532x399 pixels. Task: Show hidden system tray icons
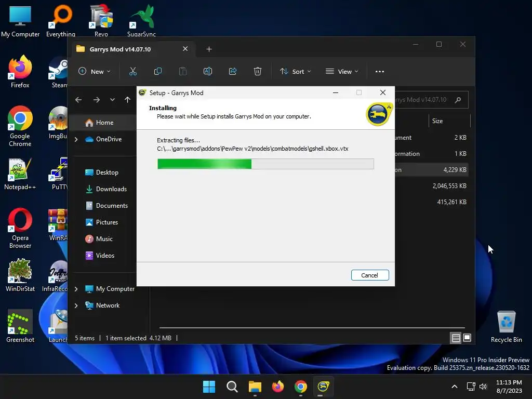455,387
